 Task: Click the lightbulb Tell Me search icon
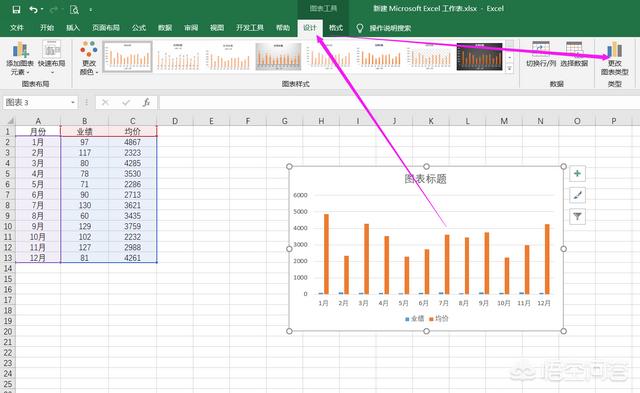[x=360, y=28]
